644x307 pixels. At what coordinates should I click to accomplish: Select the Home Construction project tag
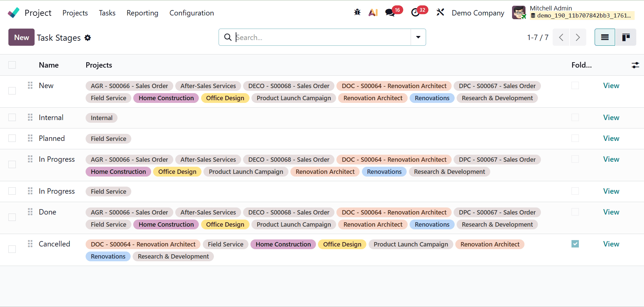click(x=166, y=98)
